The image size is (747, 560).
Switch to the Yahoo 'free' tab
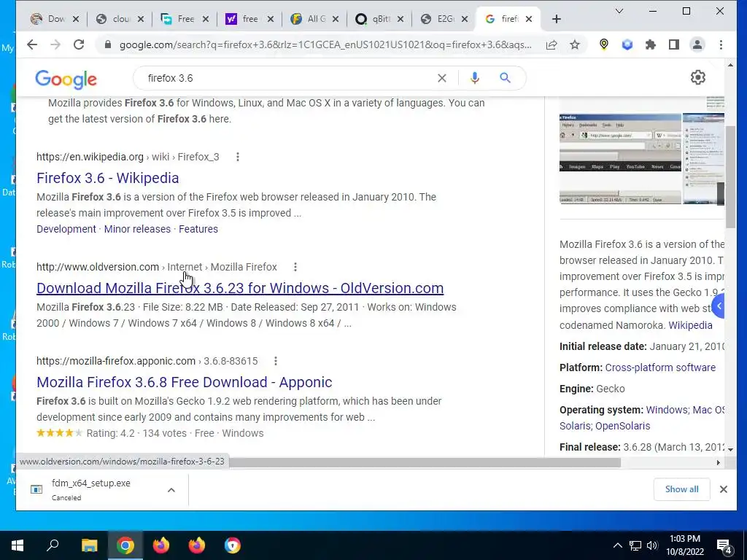click(x=249, y=19)
